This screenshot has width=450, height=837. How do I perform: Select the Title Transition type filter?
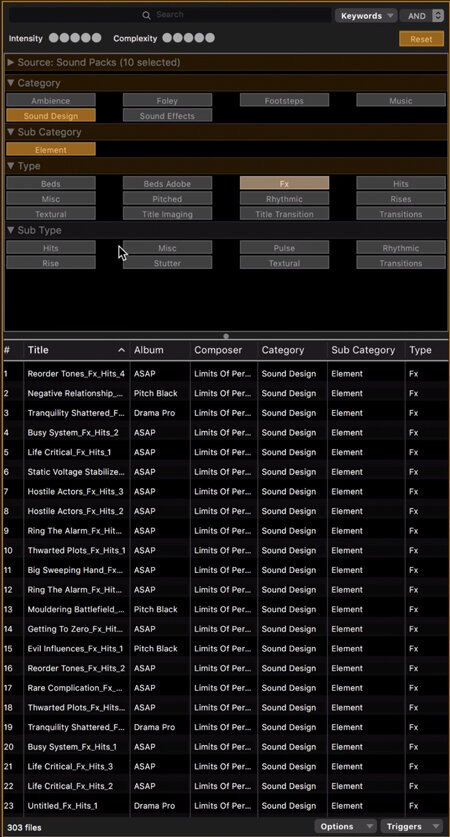[284, 214]
